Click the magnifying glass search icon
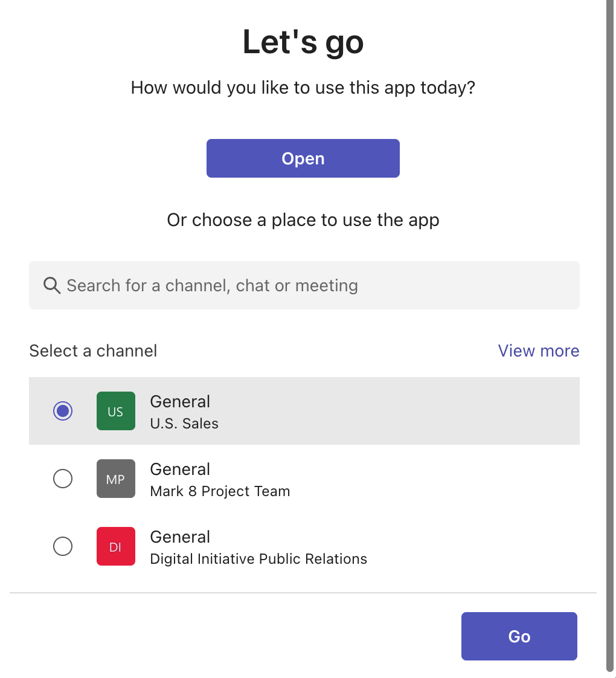The height and width of the screenshot is (678, 616). [x=52, y=285]
